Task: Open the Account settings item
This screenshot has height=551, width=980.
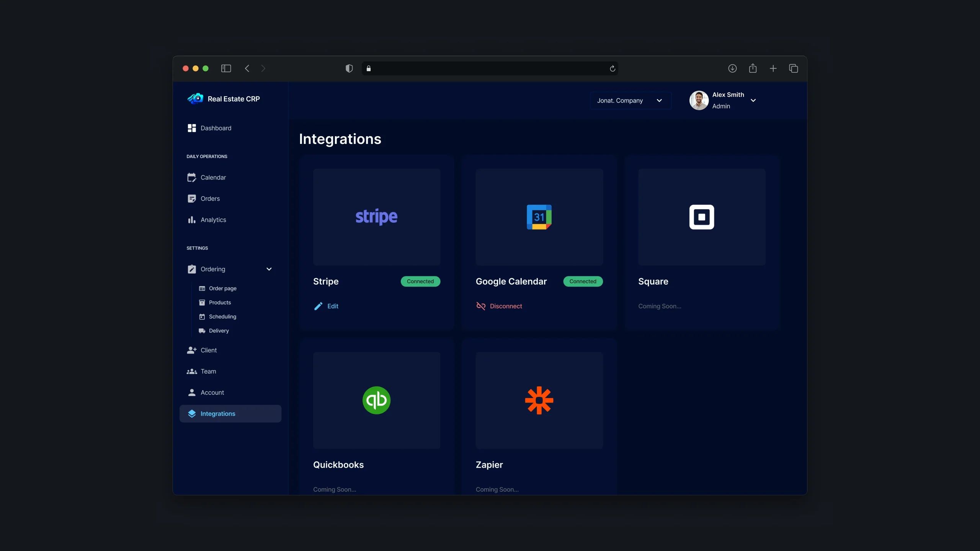Action: pos(230,393)
